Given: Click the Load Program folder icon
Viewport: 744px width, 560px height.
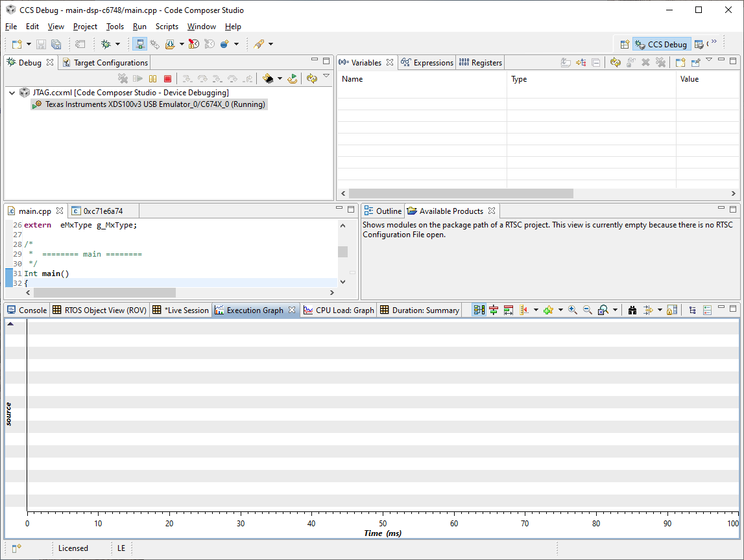Looking at the screenshot, I should [x=170, y=44].
